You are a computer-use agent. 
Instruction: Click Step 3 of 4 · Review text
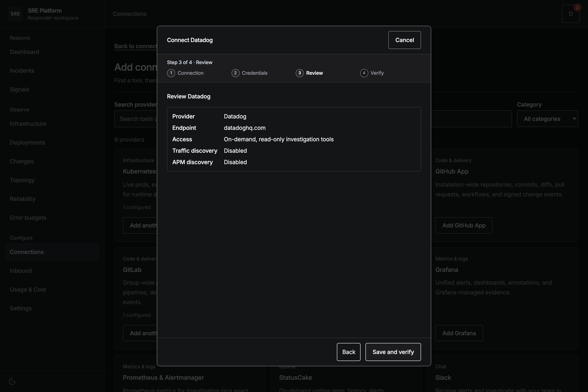pyautogui.click(x=189, y=62)
